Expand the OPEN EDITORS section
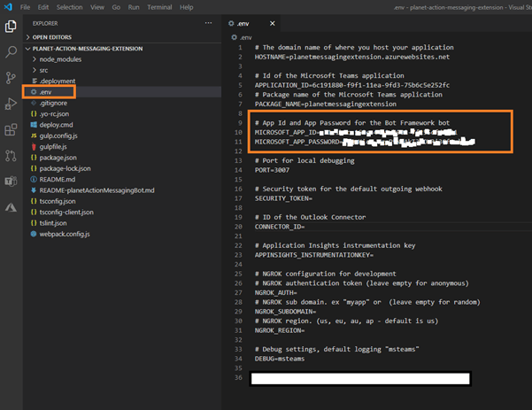This screenshot has height=410, width=532. pos(53,37)
